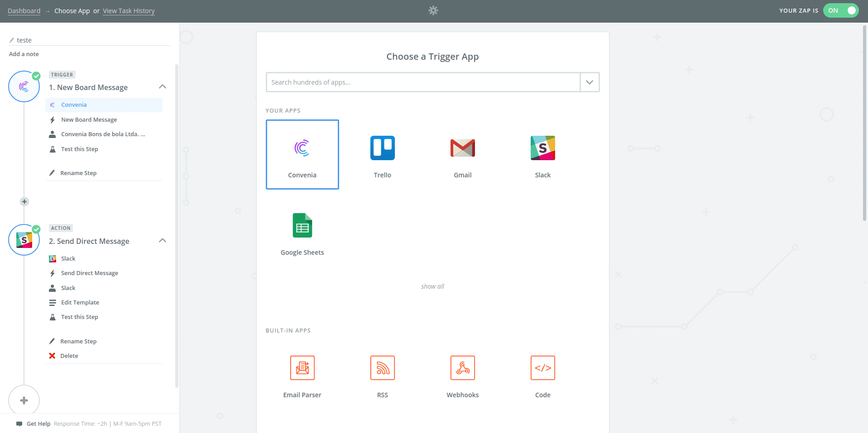Pick the Gmail app icon

[x=462, y=148]
